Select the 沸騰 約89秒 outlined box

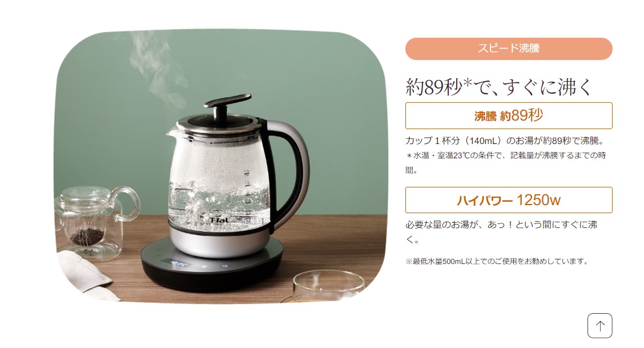point(509,115)
